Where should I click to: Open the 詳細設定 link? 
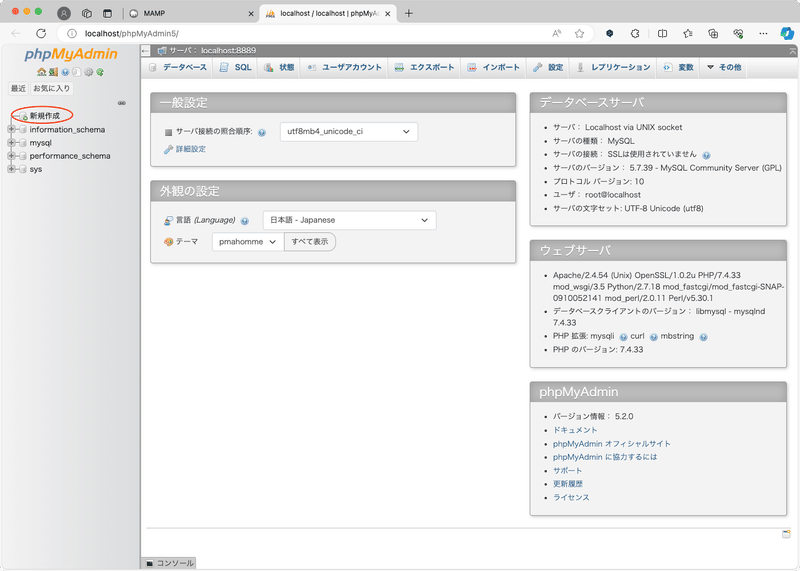(x=191, y=149)
